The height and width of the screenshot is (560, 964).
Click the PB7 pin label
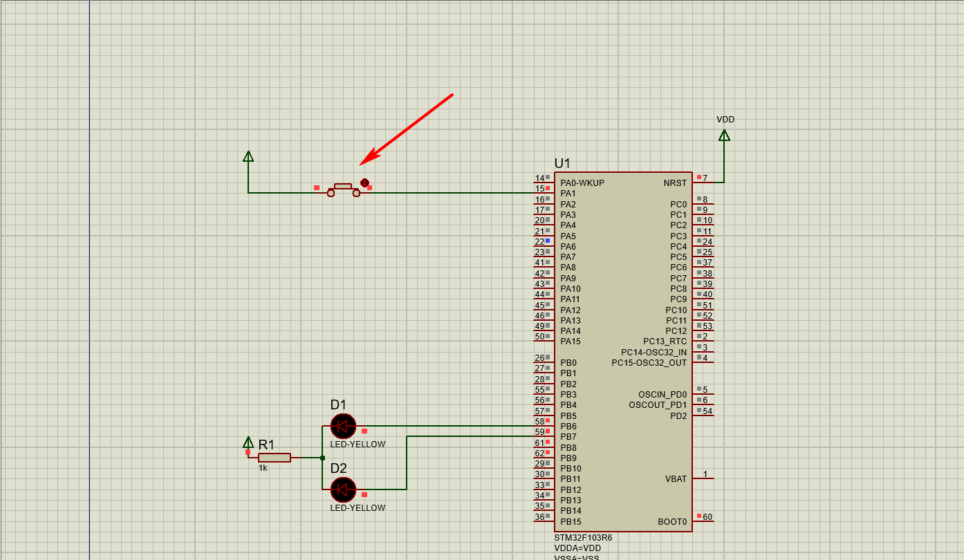click(568, 437)
